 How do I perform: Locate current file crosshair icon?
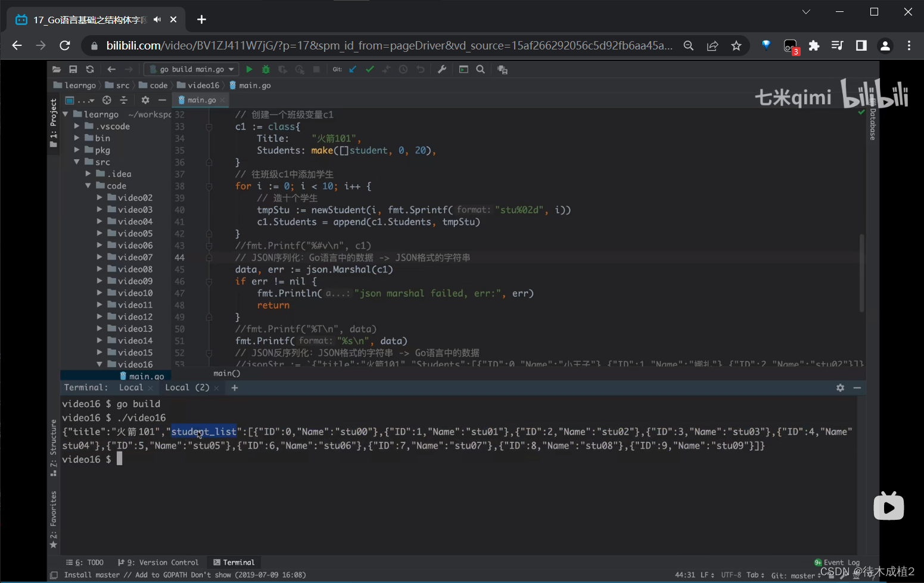tap(107, 100)
